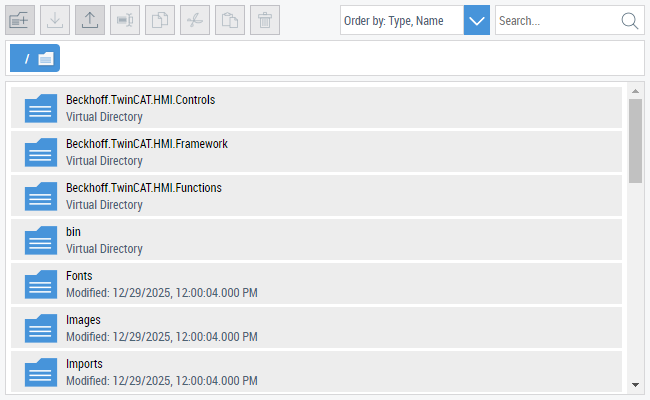
Task: Select the Fonts folder name
Action: [x=79, y=276]
